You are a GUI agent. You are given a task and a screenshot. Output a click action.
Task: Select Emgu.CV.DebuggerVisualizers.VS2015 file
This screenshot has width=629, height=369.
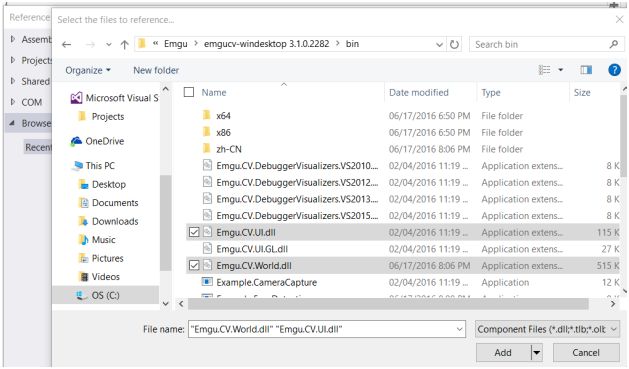(x=297, y=216)
